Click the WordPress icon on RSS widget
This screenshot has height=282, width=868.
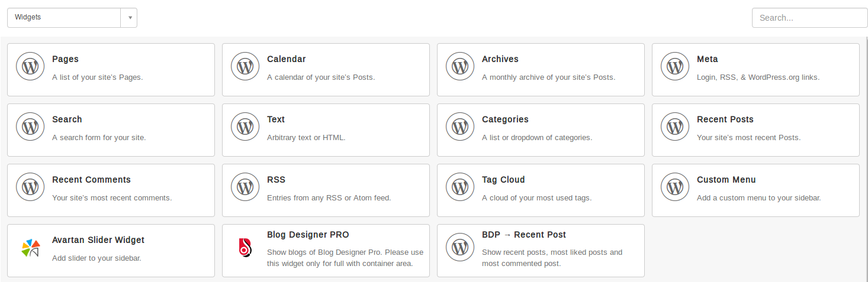[245, 187]
